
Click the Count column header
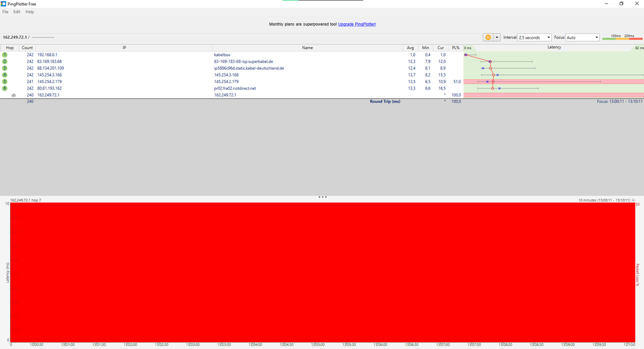tap(27, 48)
